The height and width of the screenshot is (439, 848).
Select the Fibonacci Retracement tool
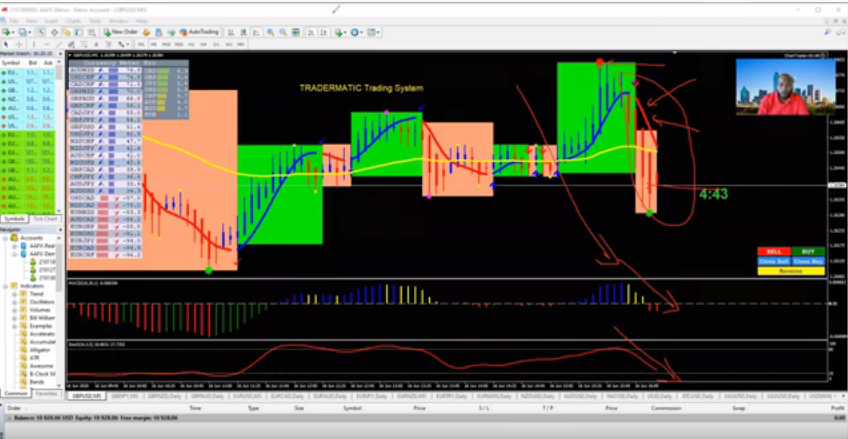click(84, 44)
